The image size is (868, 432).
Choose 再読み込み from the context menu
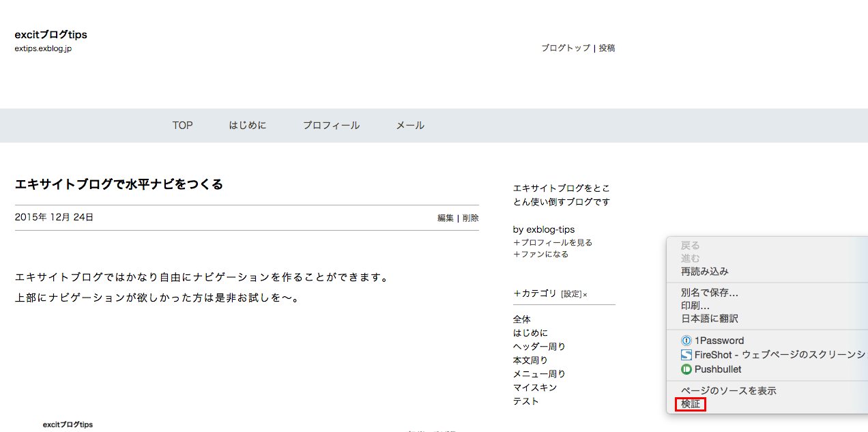click(705, 272)
